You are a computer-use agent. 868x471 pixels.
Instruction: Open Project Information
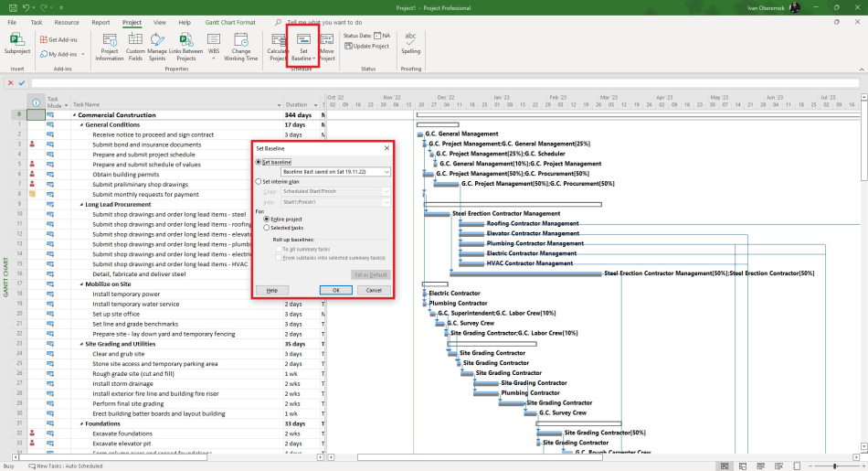pyautogui.click(x=110, y=47)
